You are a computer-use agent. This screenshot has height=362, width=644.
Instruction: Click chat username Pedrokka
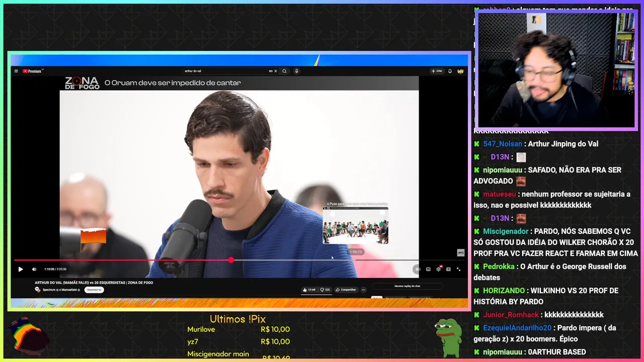tap(499, 266)
